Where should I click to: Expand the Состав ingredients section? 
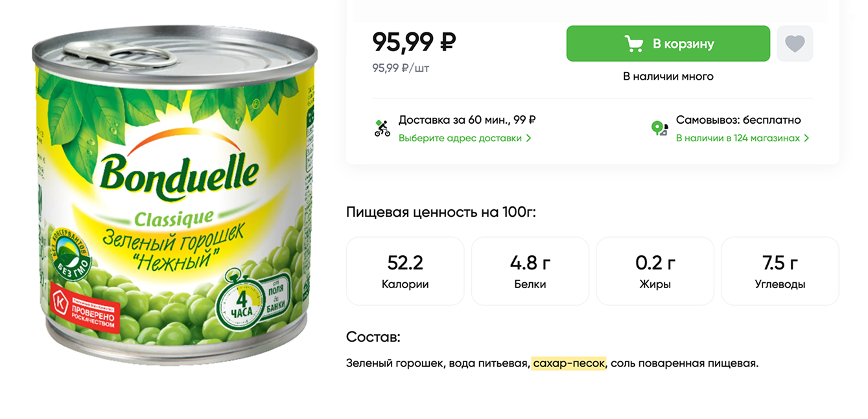coord(373,337)
